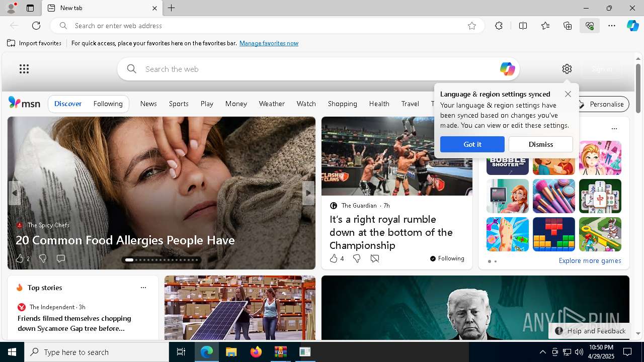Open games card more options ellipsis

(x=614, y=129)
